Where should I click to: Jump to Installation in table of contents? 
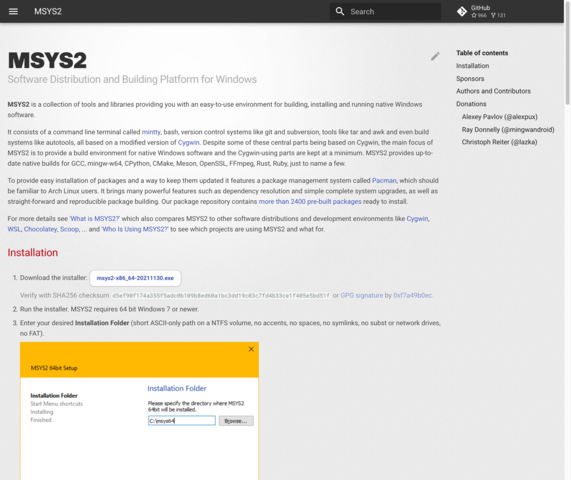pos(473,66)
